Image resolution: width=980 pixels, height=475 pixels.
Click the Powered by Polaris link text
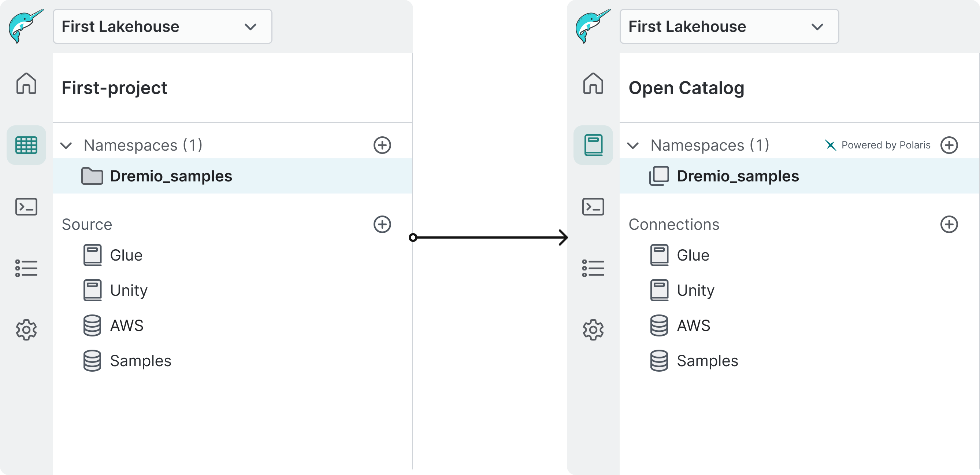pyautogui.click(x=886, y=145)
